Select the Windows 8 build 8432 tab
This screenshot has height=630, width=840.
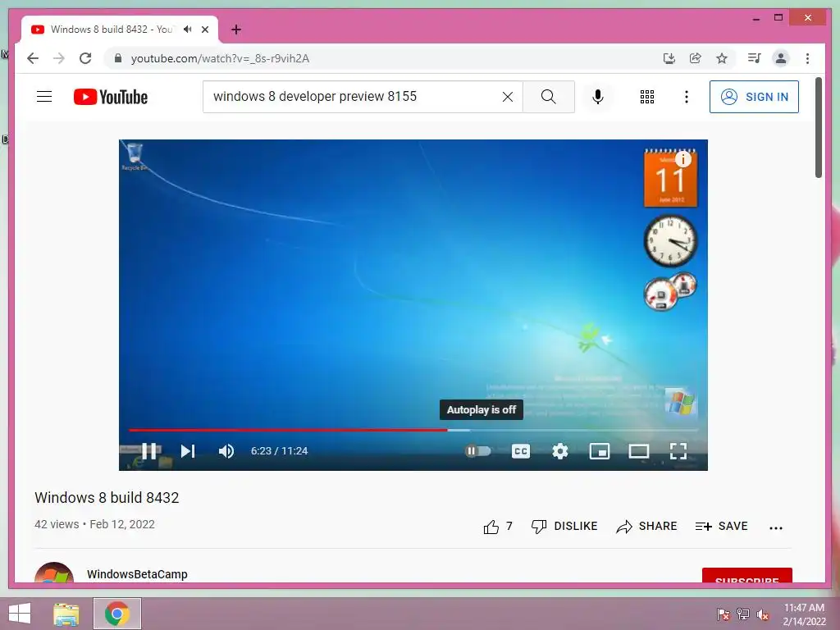click(x=112, y=30)
